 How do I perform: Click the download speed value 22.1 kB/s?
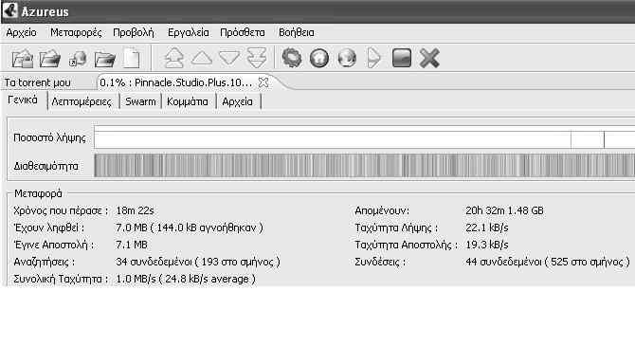click(x=487, y=227)
